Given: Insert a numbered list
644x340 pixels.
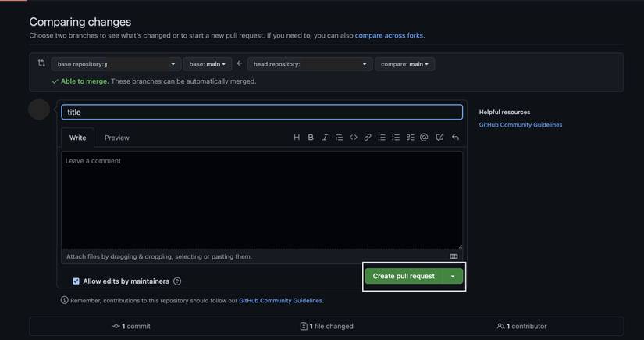Looking at the screenshot, I should 396,138.
